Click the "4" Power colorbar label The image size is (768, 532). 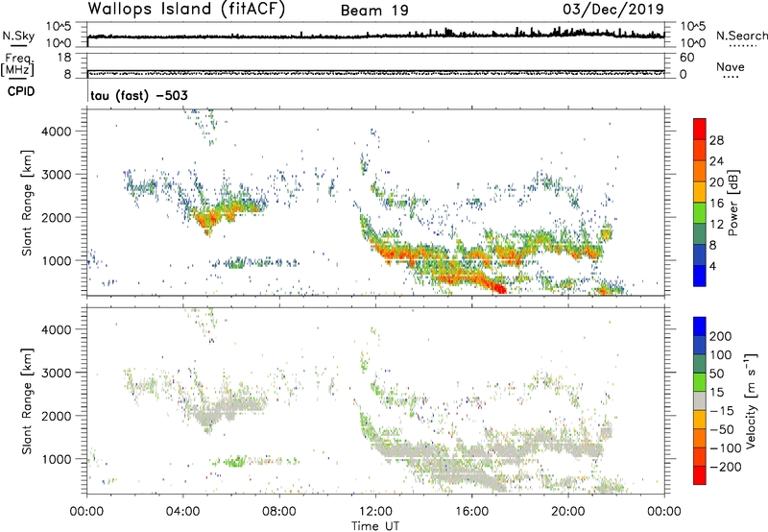coord(712,266)
